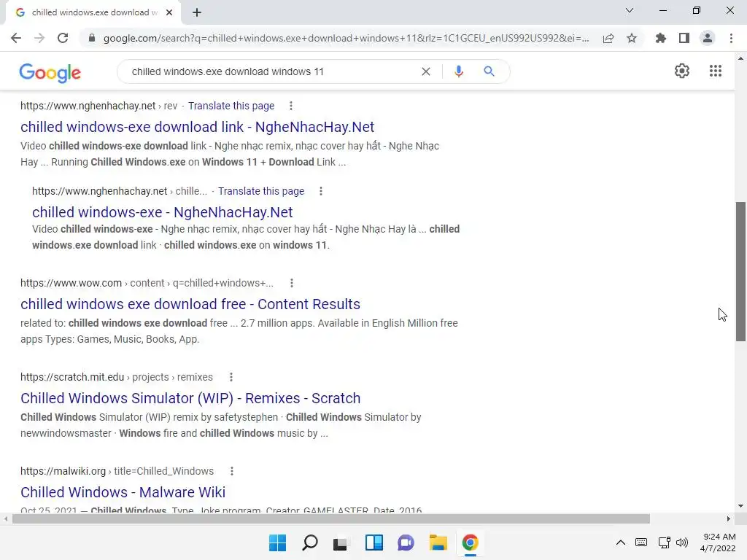Open the Chrome side panel
747x560 pixels.
[684, 38]
